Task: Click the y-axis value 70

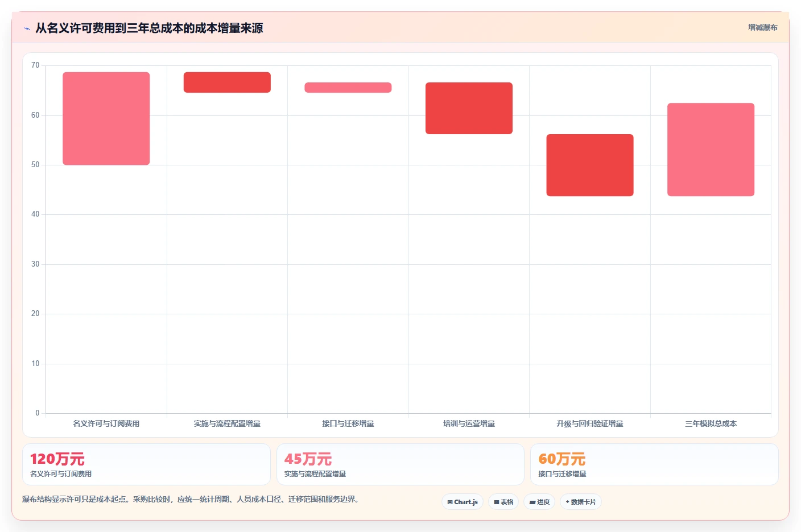Action: point(35,65)
